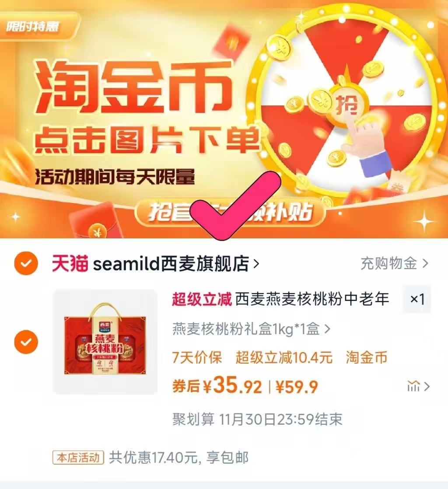Change quantity using the ×1 stepper
This screenshot has width=448, height=489.
click(417, 299)
